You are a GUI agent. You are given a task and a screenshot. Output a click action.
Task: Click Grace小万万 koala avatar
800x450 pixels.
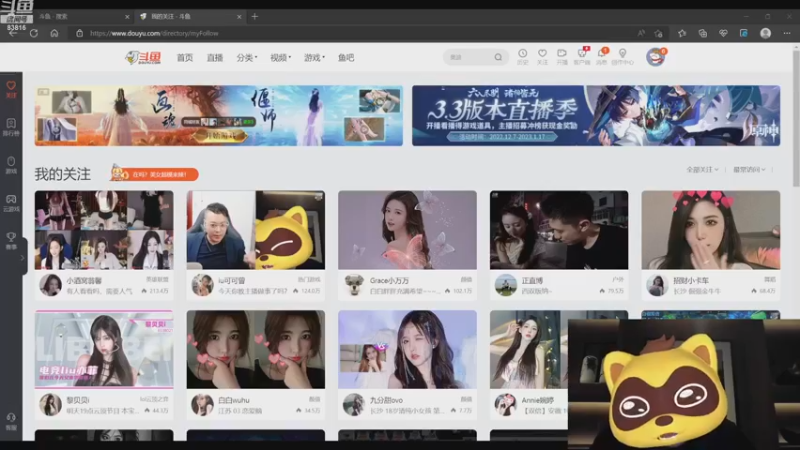(x=354, y=285)
